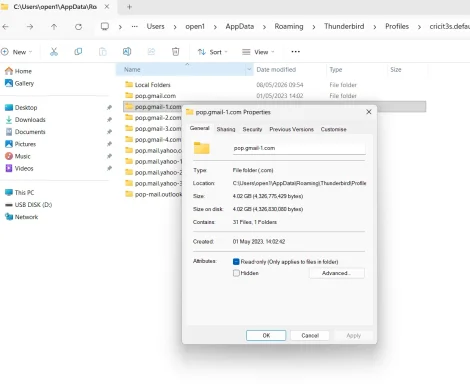
Task: Expand the Name column filter dropdown
Action: (249, 69)
